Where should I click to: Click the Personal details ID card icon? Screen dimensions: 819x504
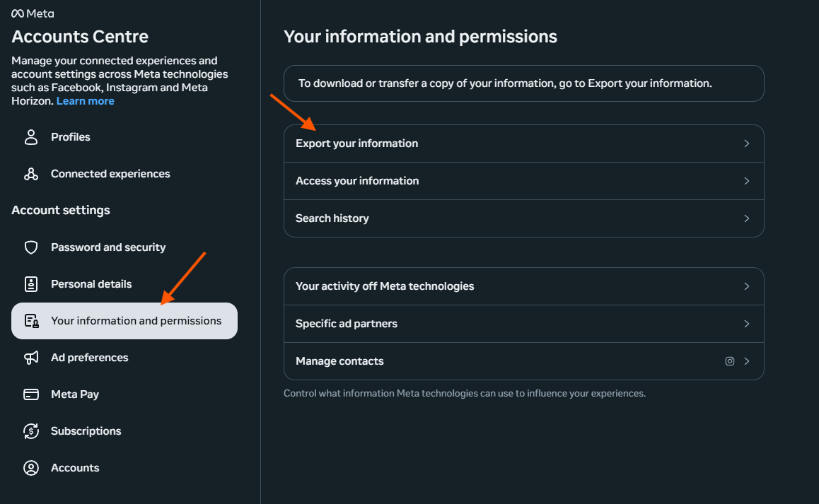click(x=31, y=284)
